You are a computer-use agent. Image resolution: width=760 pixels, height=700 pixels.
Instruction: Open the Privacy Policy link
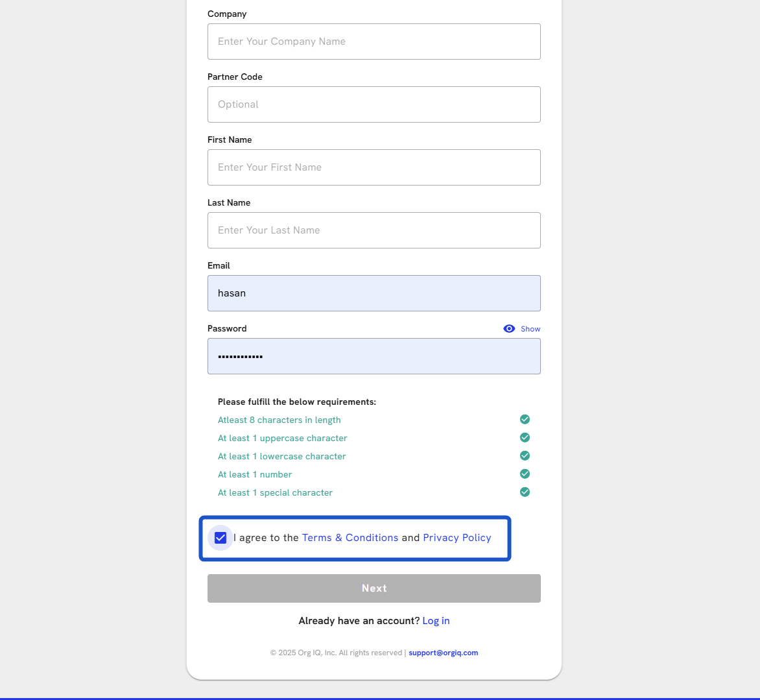(x=457, y=538)
